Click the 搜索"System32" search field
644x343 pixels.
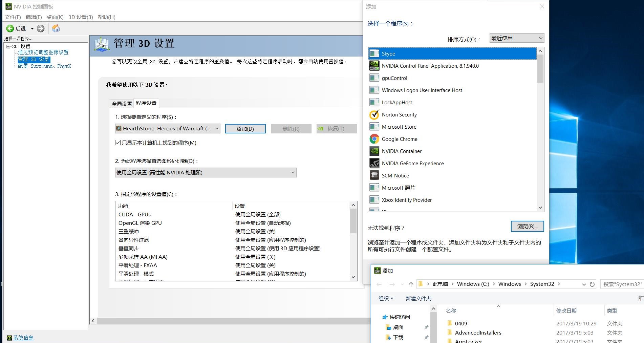click(622, 284)
